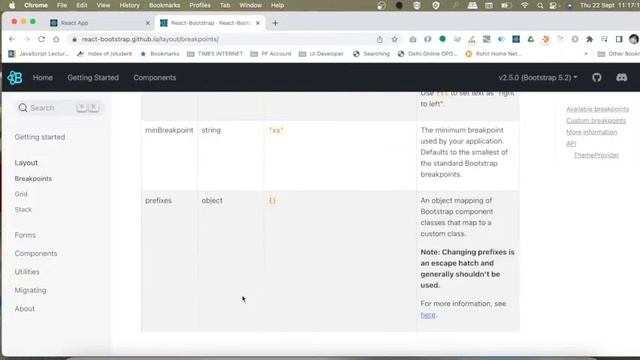Open Migrating page in sidebar
This screenshot has width=640, height=360.
click(31, 290)
